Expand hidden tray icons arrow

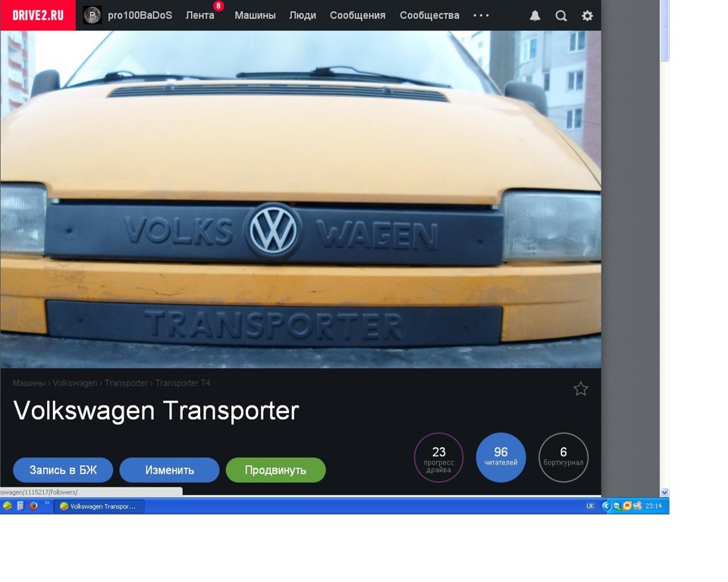tap(606, 506)
